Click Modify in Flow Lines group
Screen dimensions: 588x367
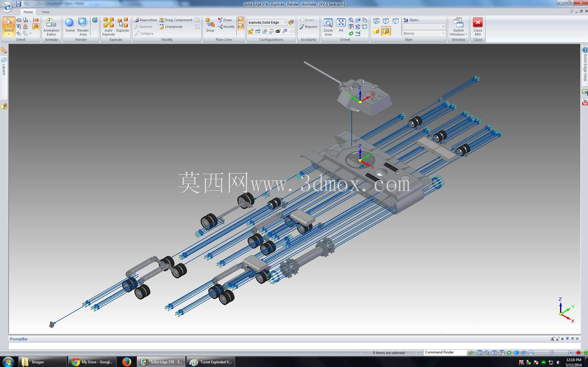pos(226,27)
